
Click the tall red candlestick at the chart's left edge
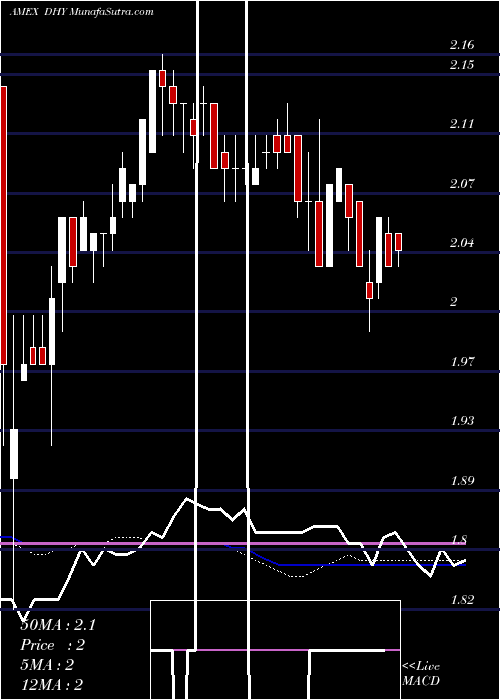(4, 225)
